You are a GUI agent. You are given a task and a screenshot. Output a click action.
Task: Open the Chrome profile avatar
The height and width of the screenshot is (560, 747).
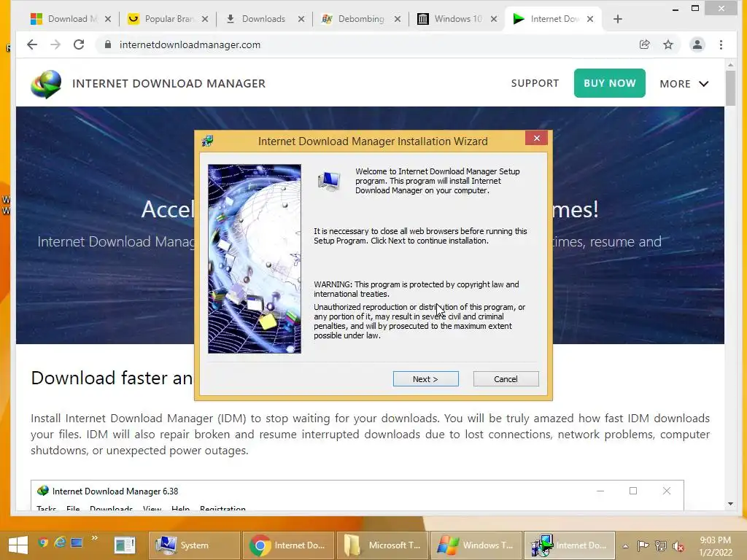click(697, 44)
